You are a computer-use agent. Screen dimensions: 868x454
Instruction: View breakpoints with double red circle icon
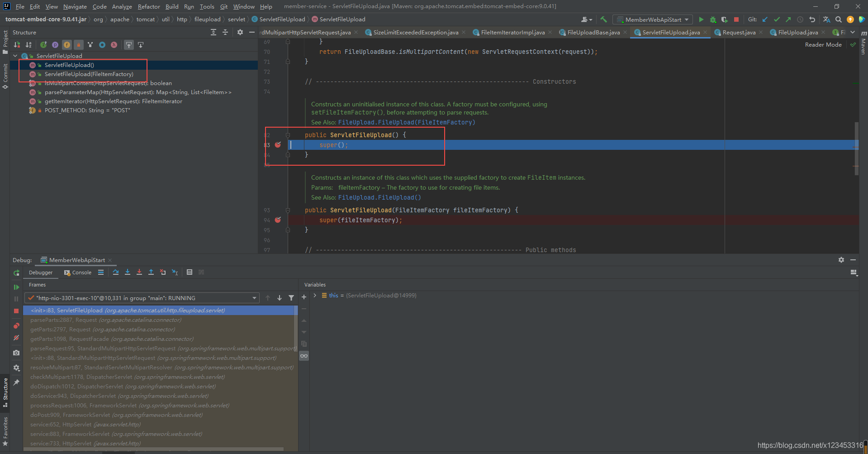[16, 326]
